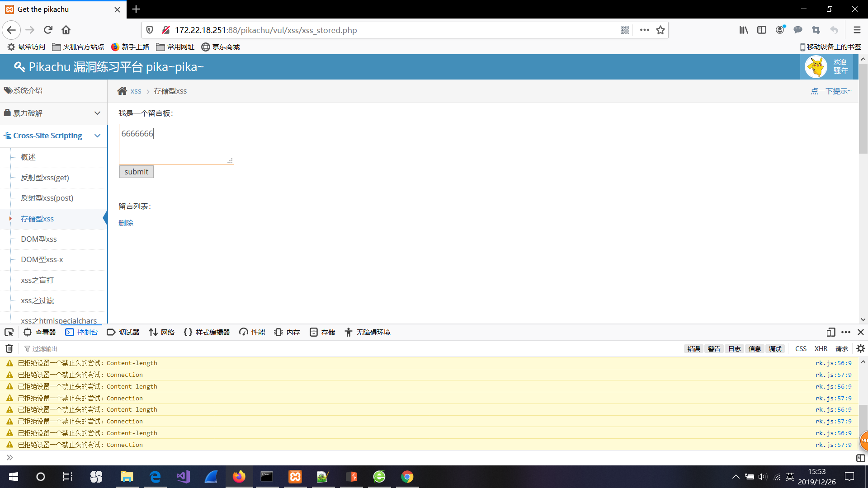
Task: Open page actions three-dot menu in address bar
Action: (x=644, y=30)
